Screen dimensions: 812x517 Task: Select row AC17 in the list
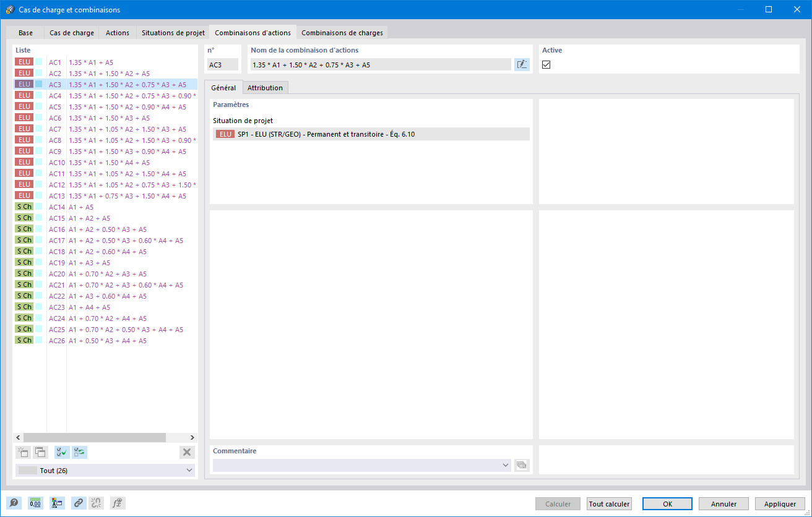pyautogui.click(x=105, y=240)
